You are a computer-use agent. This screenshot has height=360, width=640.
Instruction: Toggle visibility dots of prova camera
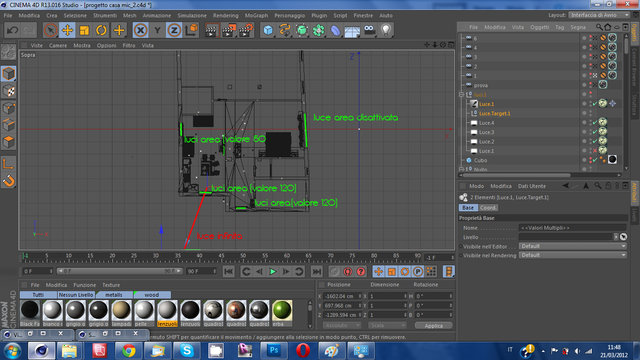[590, 85]
